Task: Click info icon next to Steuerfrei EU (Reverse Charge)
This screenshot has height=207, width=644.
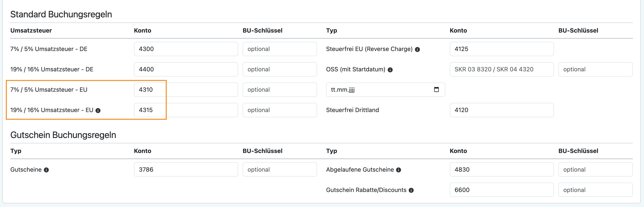Action: [x=417, y=49]
